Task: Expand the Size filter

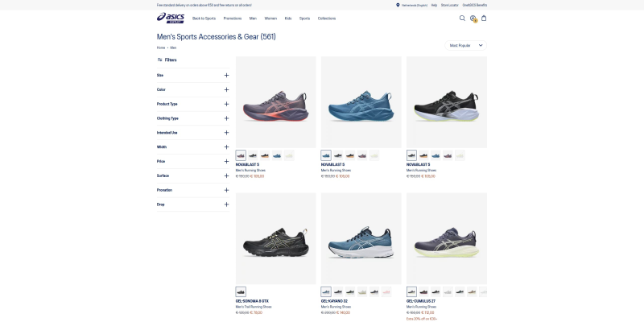Action: [x=193, y=75]
